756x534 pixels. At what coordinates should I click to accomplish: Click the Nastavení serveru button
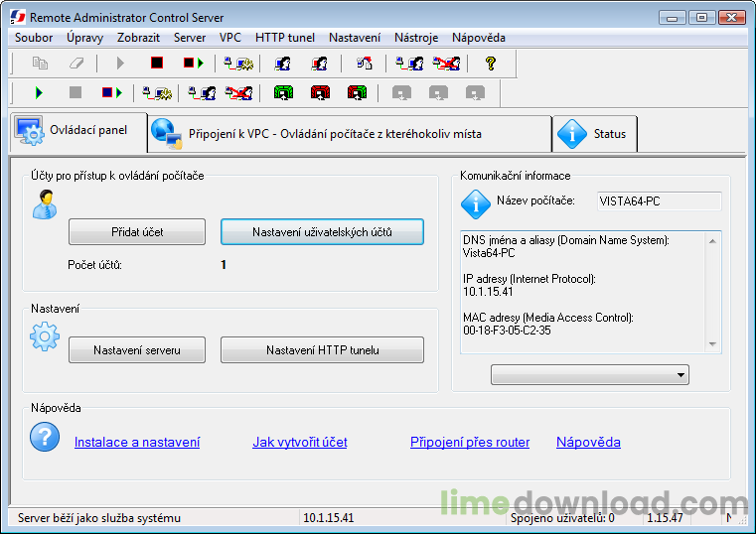coord(137,350)
